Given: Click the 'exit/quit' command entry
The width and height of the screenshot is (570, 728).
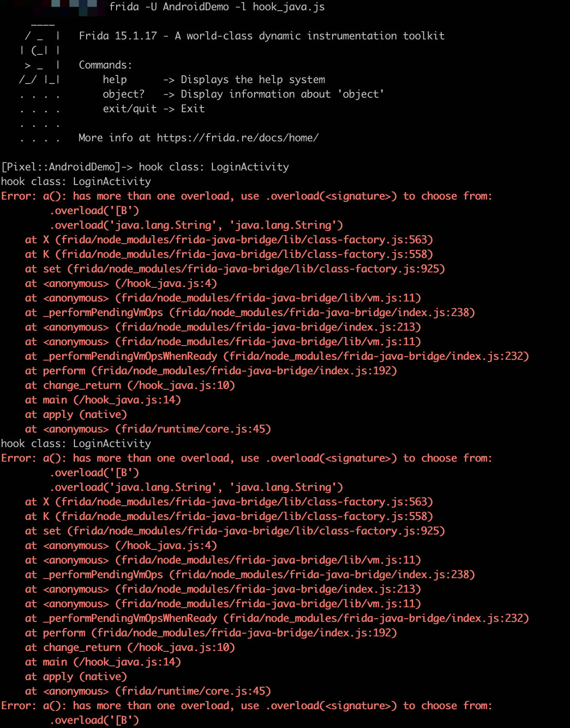Looking at the screenshot, I should tap(129, 109).
